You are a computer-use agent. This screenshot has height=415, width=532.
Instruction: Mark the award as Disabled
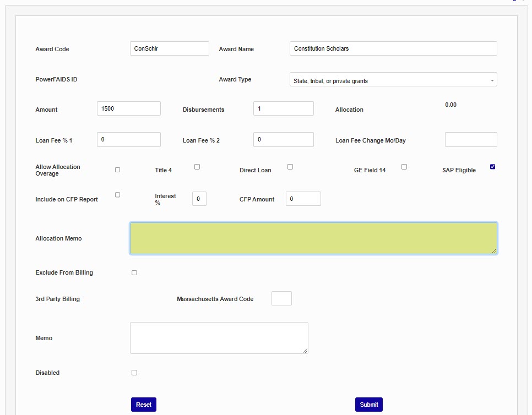click(x=134, y=373)
